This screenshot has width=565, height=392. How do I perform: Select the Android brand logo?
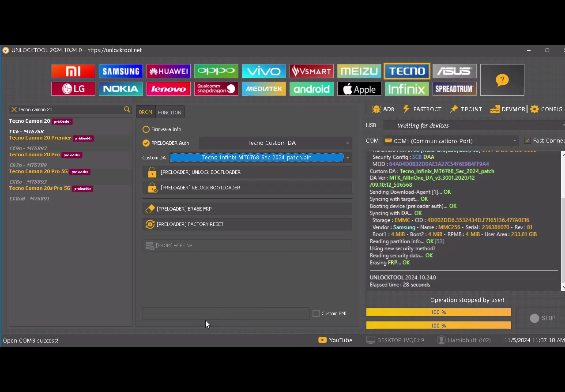pos(311,89)
